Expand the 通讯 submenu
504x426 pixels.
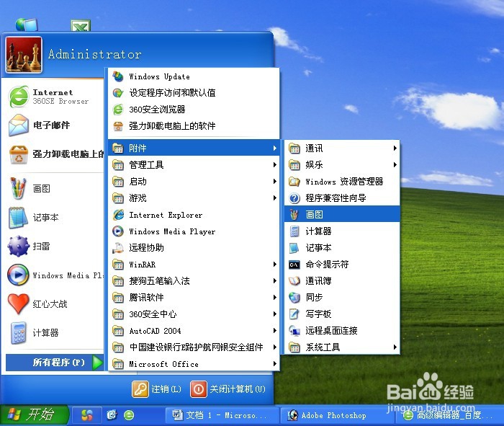(x=342, y=148)
